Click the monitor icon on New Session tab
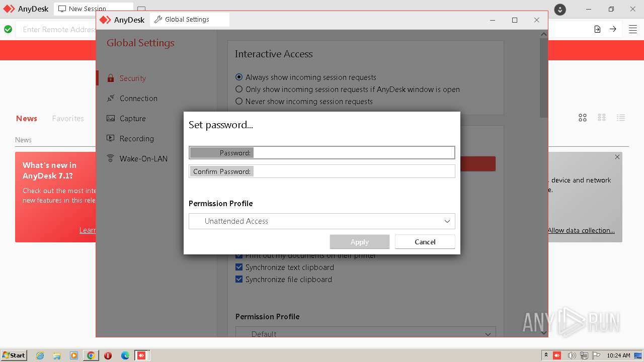This screenshot has height=362, width=644. click(62, 9)
